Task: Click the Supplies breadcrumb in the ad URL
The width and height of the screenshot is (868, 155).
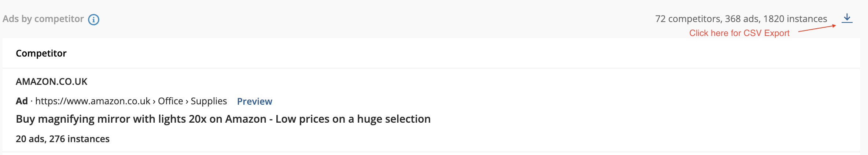Action: click(209, 101)
